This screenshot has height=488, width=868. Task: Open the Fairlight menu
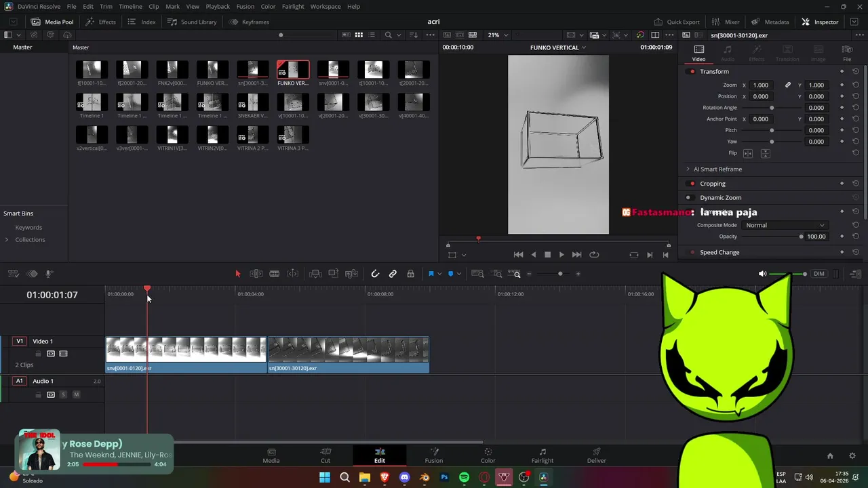pos(293,6)
